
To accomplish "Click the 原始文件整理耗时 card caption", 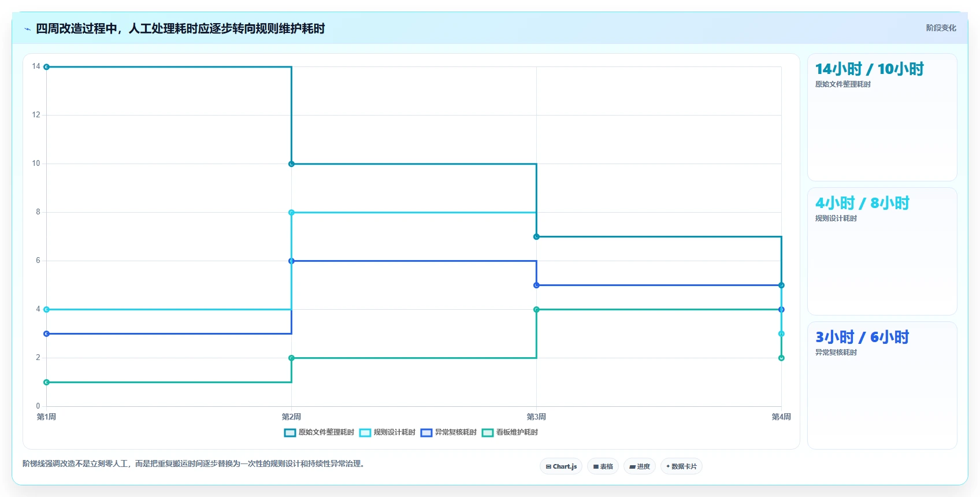I will pos(843,84).
